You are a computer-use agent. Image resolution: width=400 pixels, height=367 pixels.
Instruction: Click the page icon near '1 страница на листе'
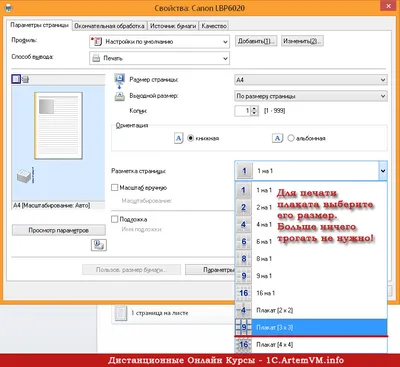(x=121, y=313)
